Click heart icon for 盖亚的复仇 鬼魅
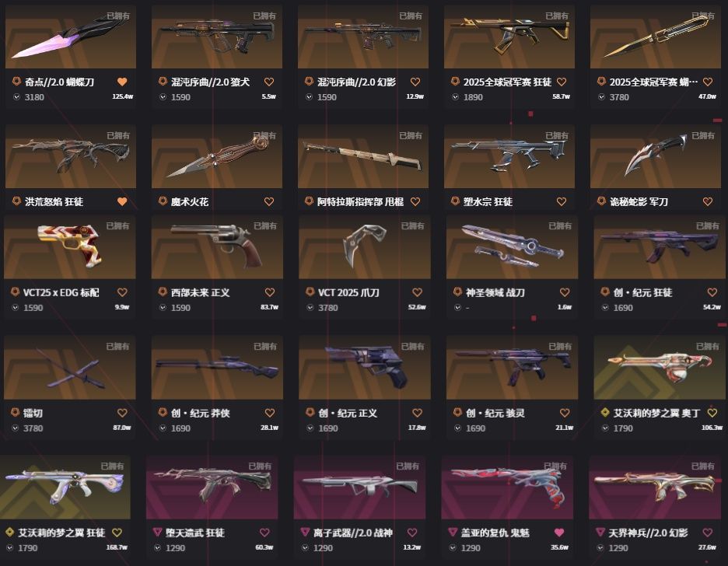728x566 pixels. (x=559, y=532)
